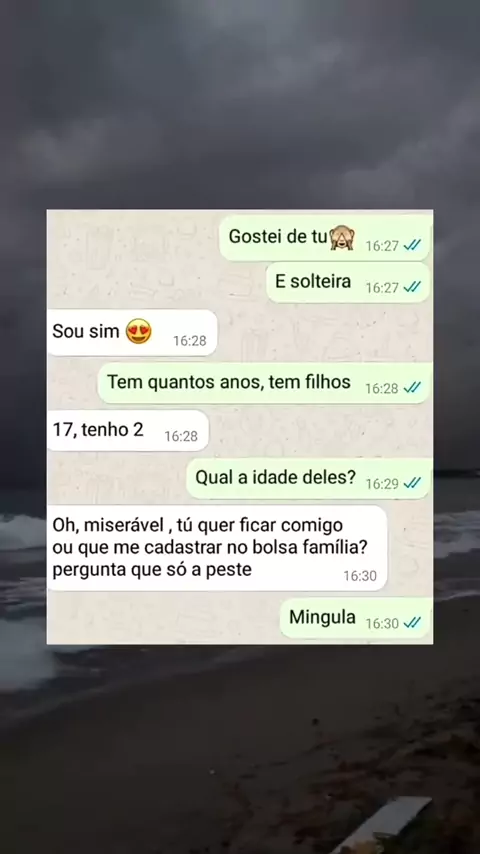Tap the 'Oh, miserável' long message
This screenshot has width=480, height=854.
217,548
